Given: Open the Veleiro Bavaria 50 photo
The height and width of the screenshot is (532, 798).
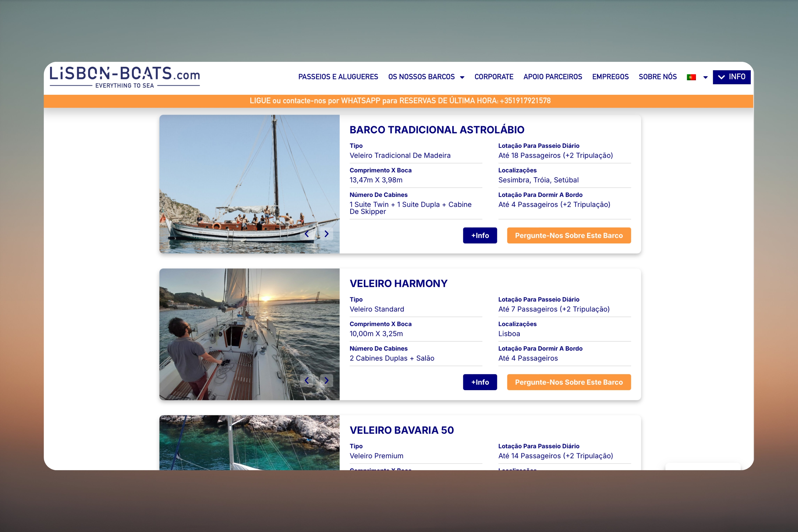Looking at the screenshot, I should pos(249,442).
